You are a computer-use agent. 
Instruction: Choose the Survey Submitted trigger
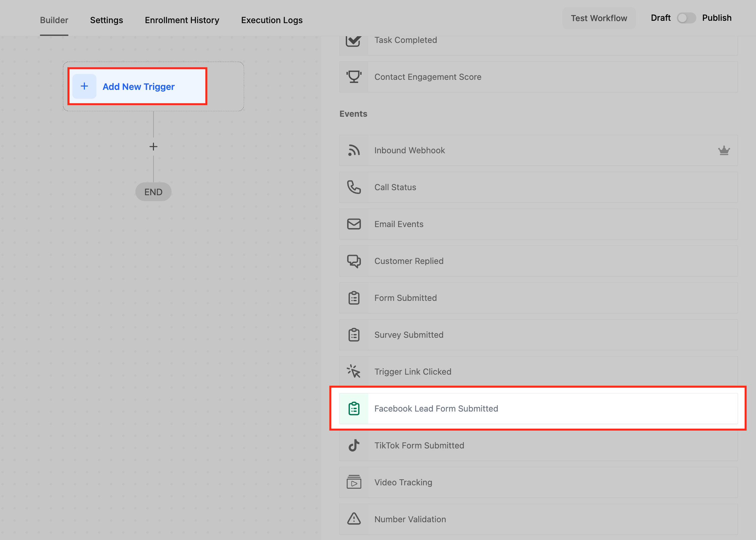click(x=409, y=335)
